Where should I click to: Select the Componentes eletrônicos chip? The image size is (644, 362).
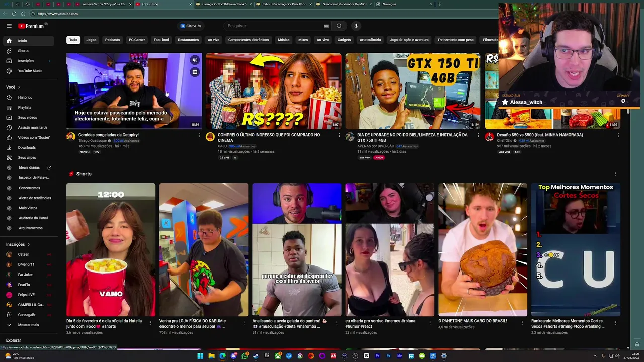coord(249,40)
